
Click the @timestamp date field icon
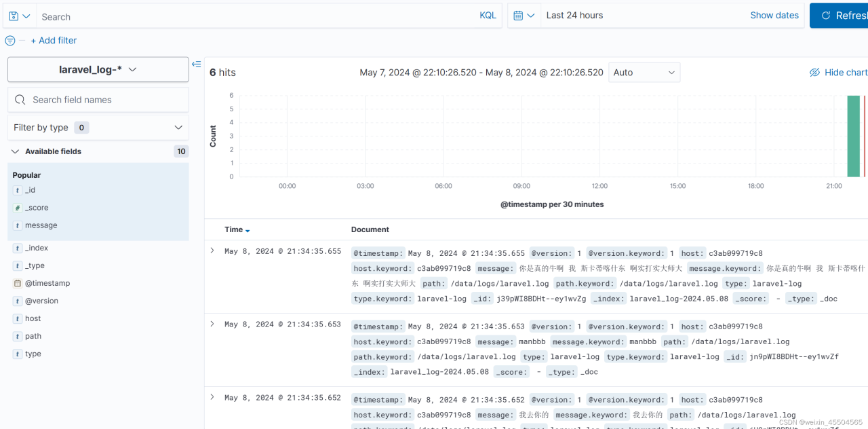18,284
